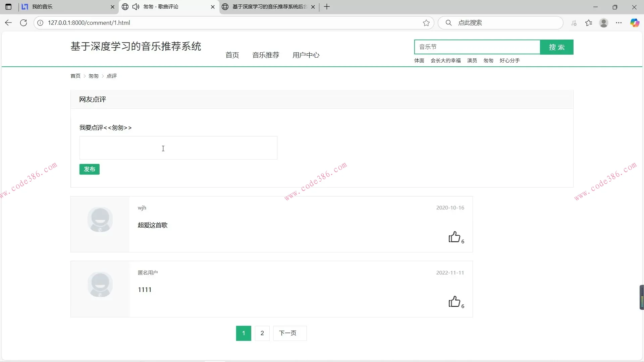
Task: Open a new browser tab with the plus icon
Action: point(327,7)
